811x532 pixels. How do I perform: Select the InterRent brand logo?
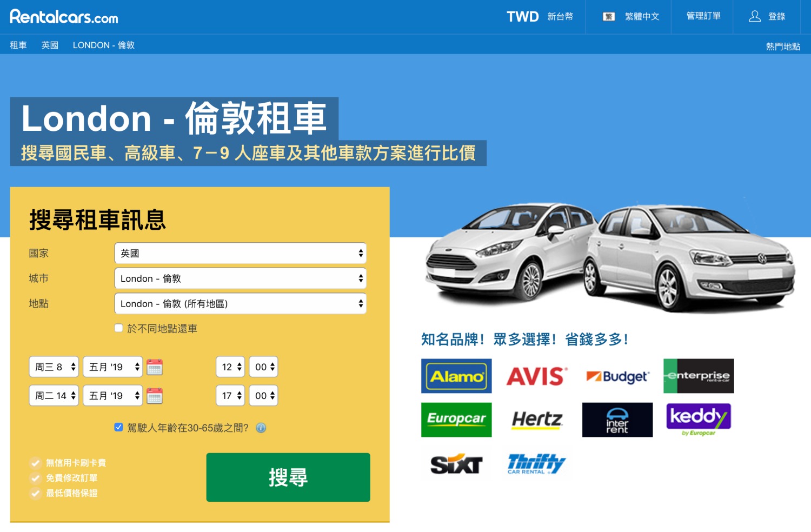pyautogui.click(x=617, y=420)
